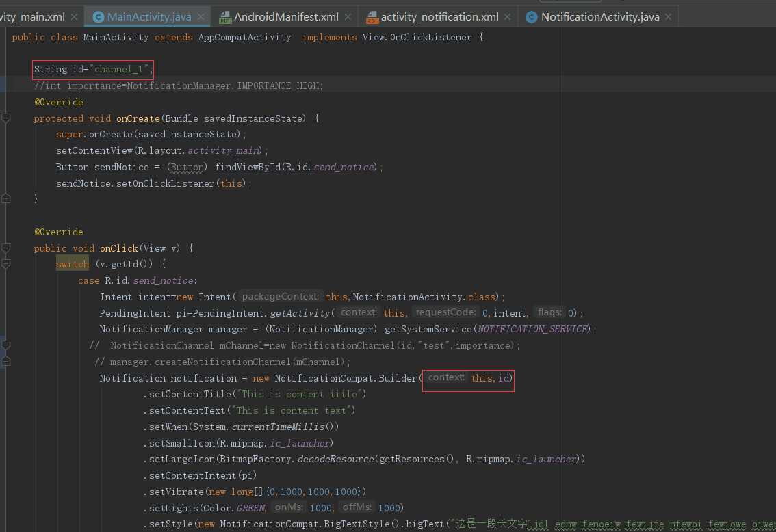This screenshot has height=532, width=776.
Task: Click NotificationActivity.class in the Intent constructor
Action: (424, 297)
